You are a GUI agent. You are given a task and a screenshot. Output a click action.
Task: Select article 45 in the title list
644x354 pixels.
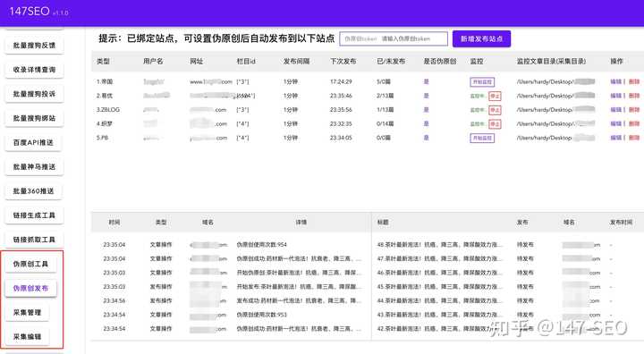[439, 287]
